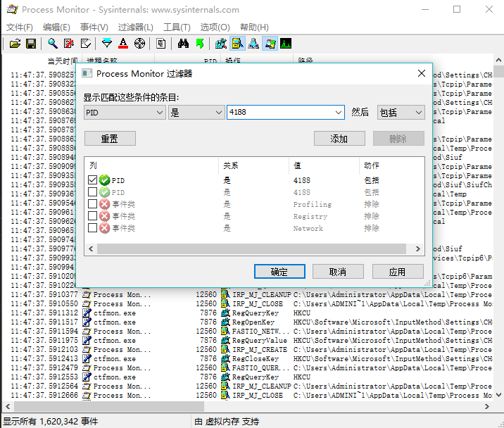Open the 过滤器(L) menu
The image size is (504, 428).
pyautogui.click(x=136, y=27)
